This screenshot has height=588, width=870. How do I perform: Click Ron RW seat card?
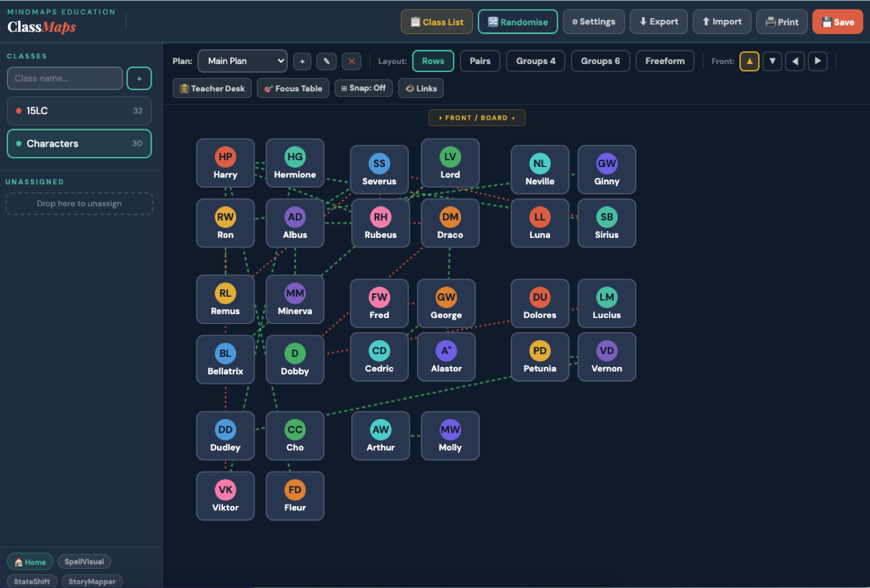pos(225,223)
